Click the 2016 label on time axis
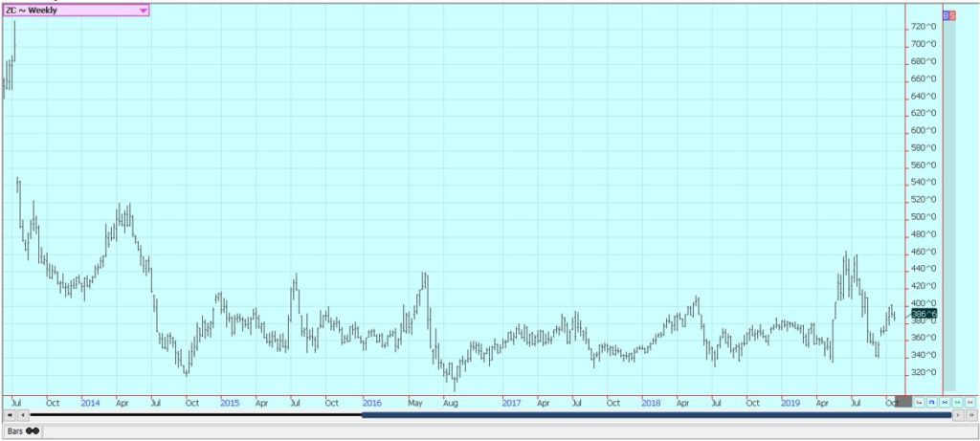The image size is (980, 441). 372,403
